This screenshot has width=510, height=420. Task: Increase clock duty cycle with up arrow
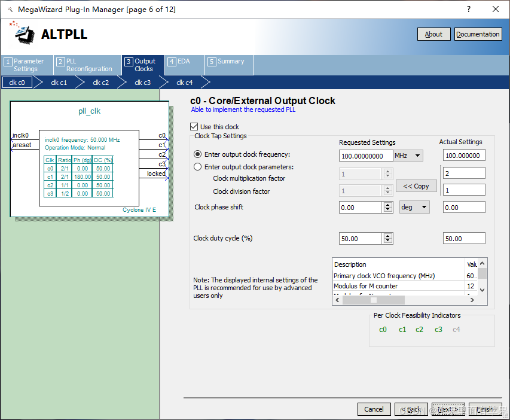point(387,236)
